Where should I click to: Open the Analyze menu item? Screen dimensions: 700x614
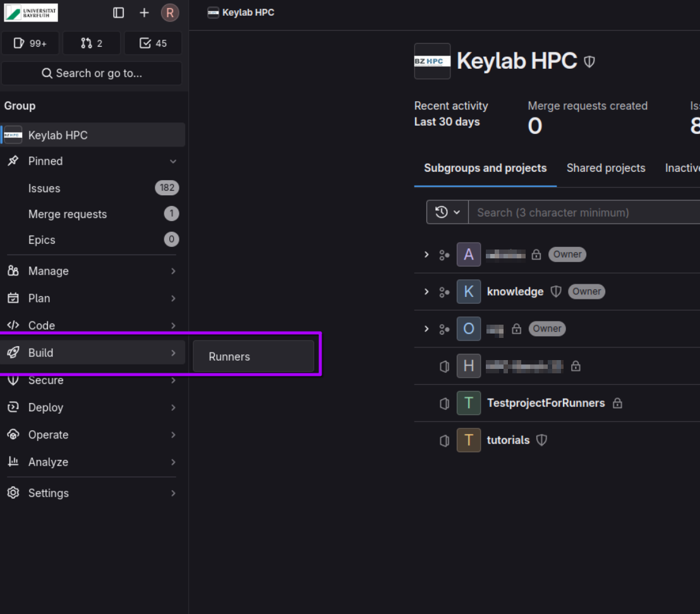93,462
